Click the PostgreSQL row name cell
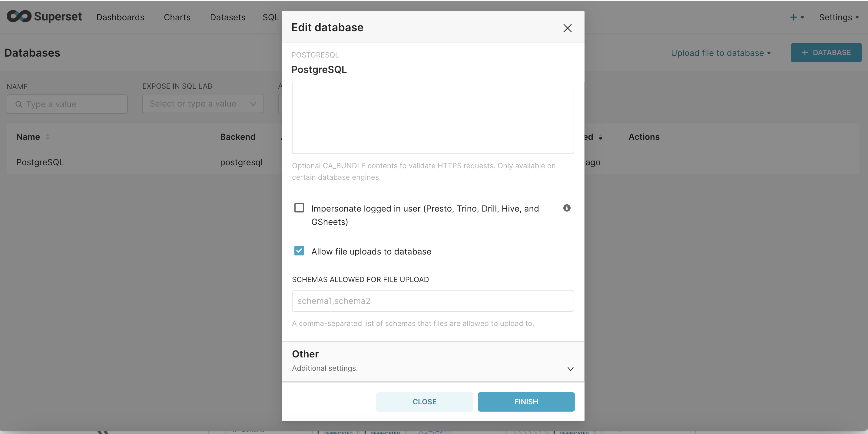The width and height of the screenshot is (868, 434). pyautogui.click(x=40, y=162)
